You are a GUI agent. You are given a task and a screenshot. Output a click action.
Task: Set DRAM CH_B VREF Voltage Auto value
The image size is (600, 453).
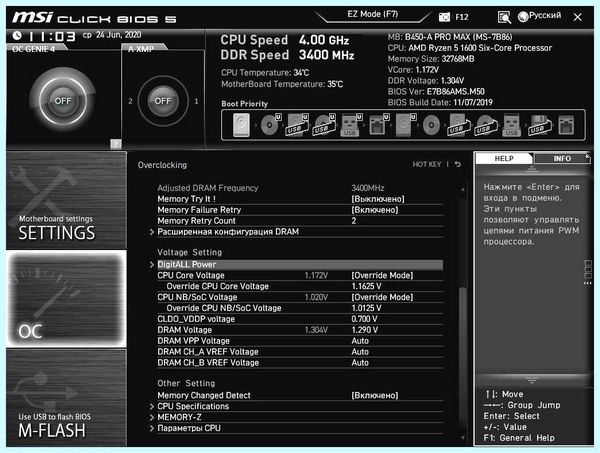tap(360, 363)
